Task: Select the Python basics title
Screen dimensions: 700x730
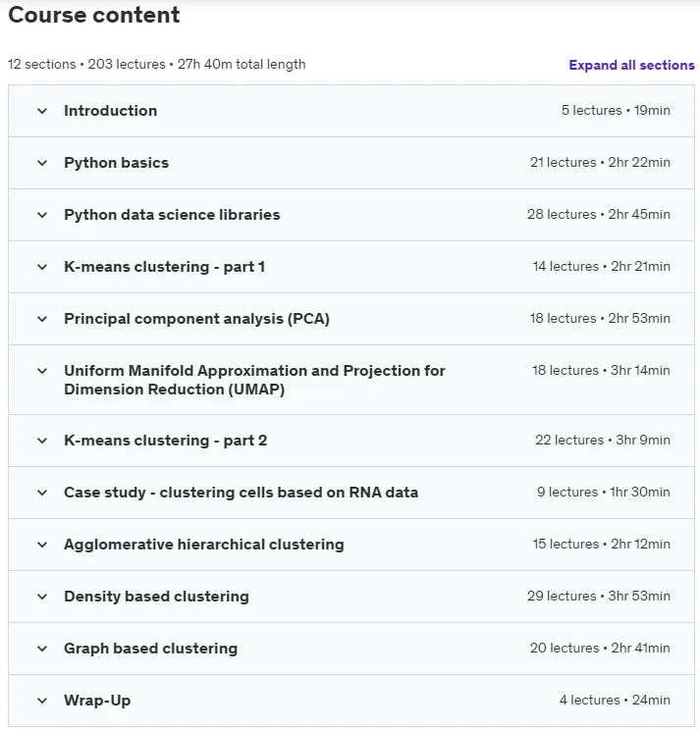Action: click(x=117, y=163)
